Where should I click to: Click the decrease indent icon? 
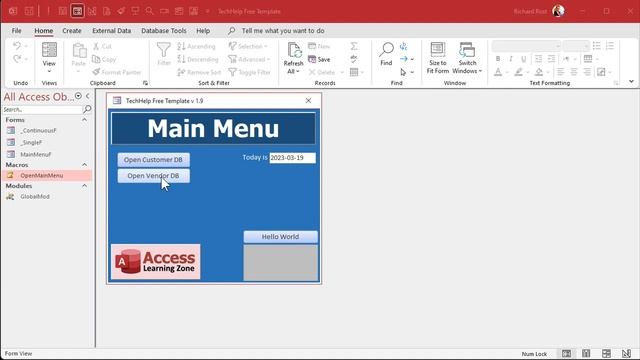(x=538, y=59)
